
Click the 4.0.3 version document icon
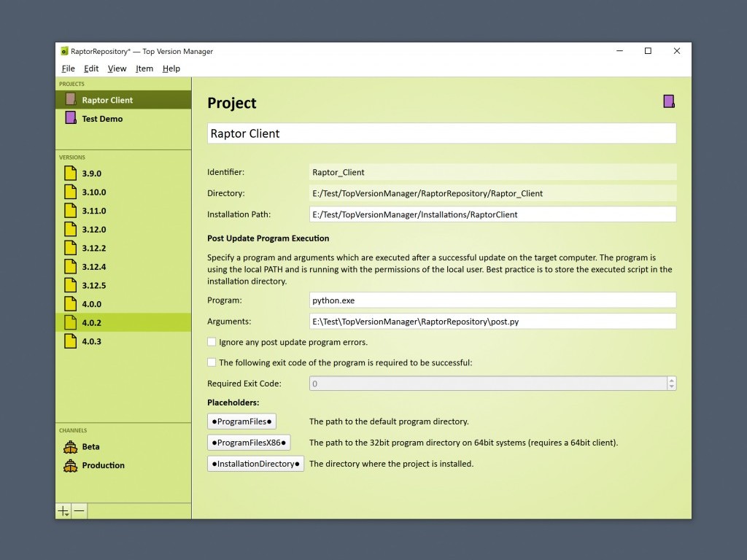[x=70, y=341]
